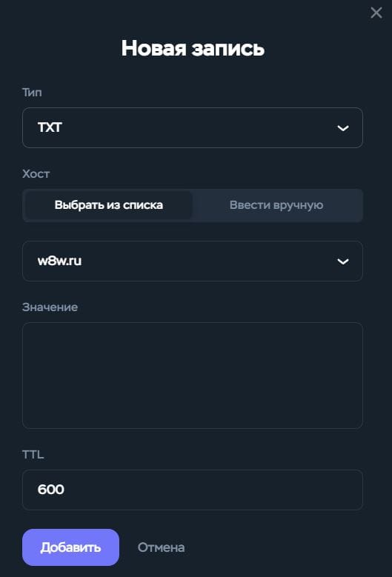Click into the TTL input field
This screenshot has width=392, height=577.
193,490
